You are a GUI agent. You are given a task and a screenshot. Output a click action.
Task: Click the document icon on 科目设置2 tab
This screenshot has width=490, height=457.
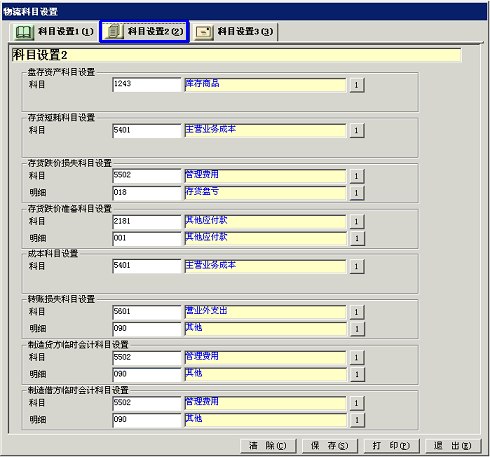pyautogui.click(x=114, y=31)
